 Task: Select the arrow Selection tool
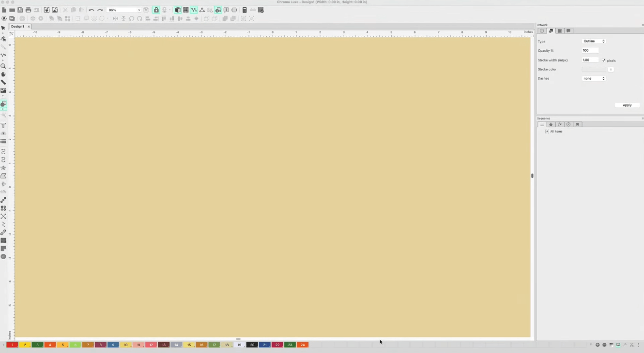point(3,29)
